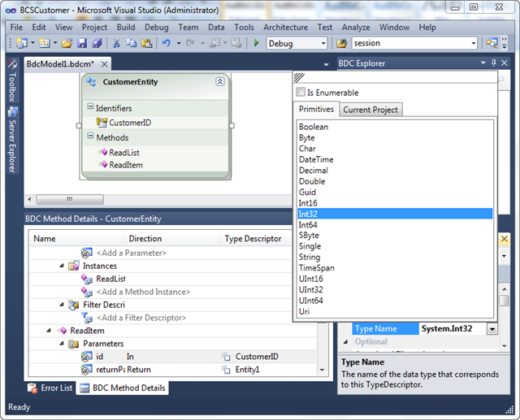Collapse the Filter Descriptors node
520x420 pixels.
pos(62,305)
